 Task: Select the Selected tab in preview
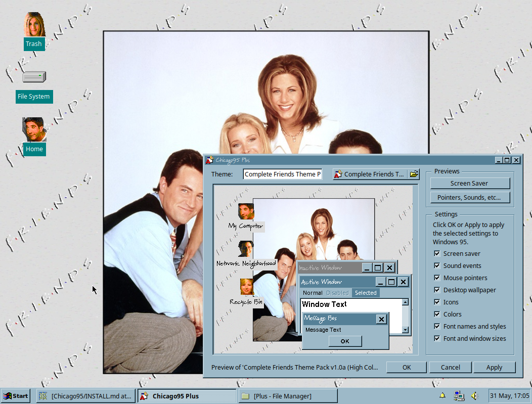(x=366, y=292)
